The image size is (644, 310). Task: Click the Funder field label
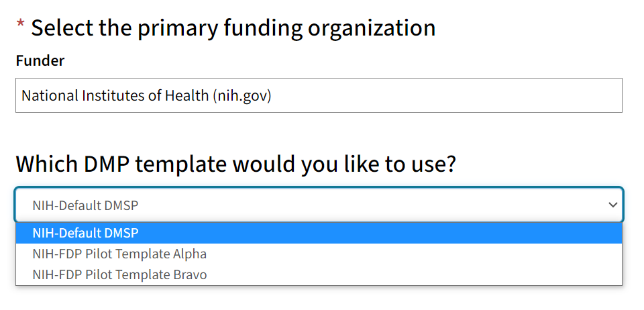[40, 61]
